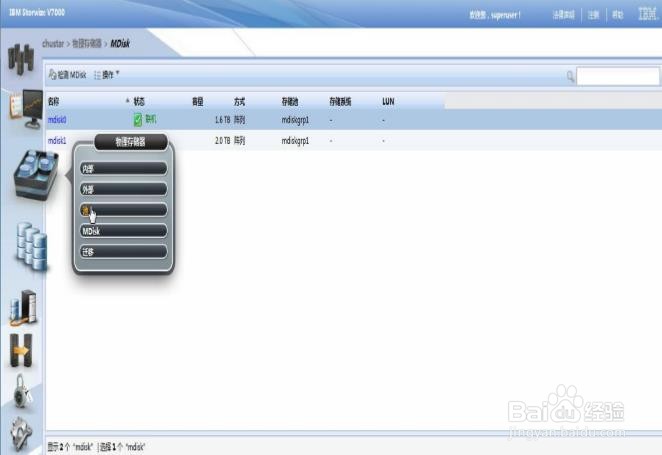The image size is (662, 455).
Task: Click the search magnifier icon
Action: 570,76
